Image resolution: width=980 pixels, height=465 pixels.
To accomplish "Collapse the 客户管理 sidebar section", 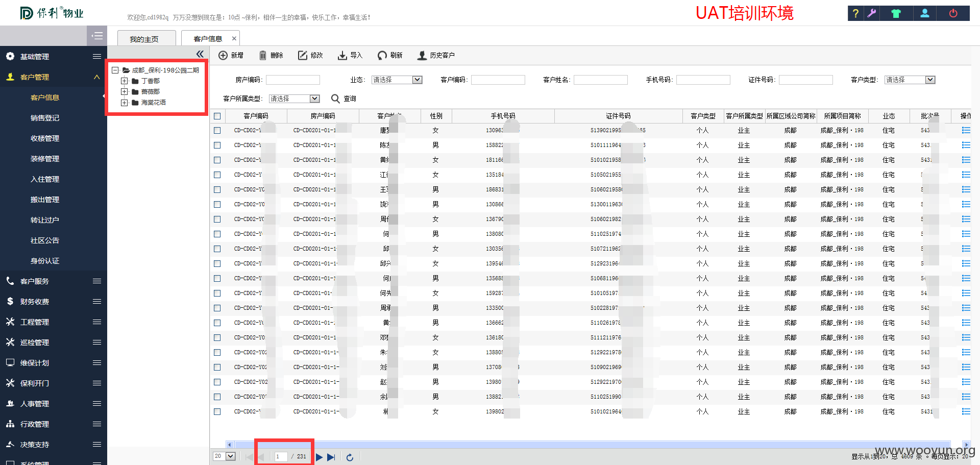I will (x=97, y=77).
